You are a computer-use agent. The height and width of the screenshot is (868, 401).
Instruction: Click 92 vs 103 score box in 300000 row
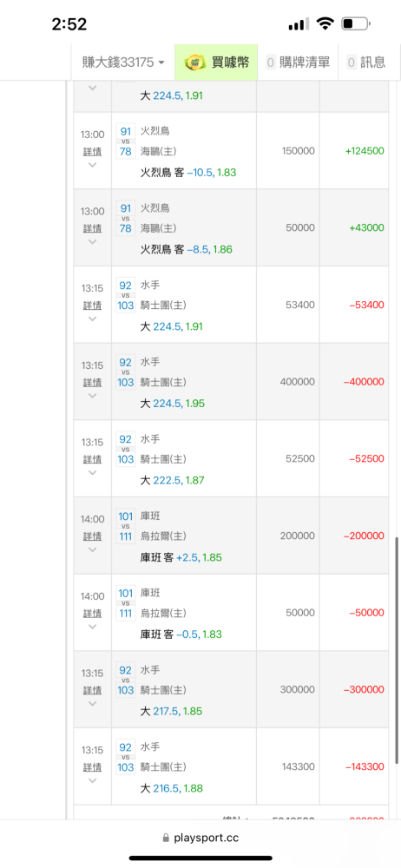click(126, 680)
